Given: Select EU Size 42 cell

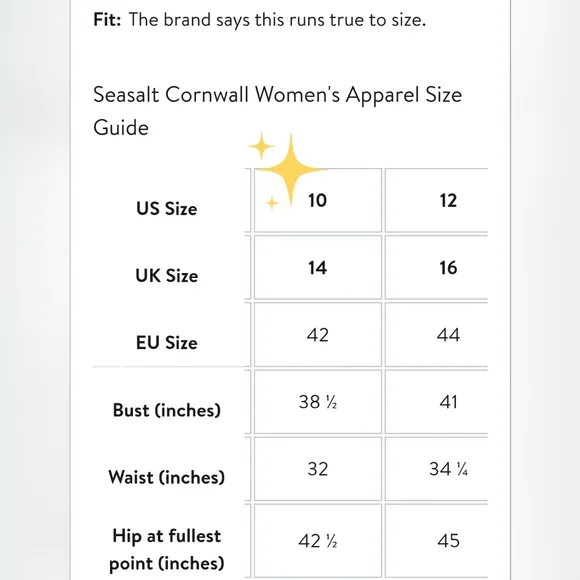Looking at the screenshot, I should 318,335.
